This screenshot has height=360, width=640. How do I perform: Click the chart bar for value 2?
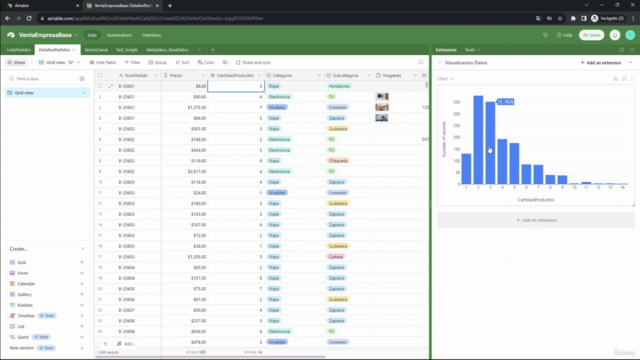pos(478,140)
